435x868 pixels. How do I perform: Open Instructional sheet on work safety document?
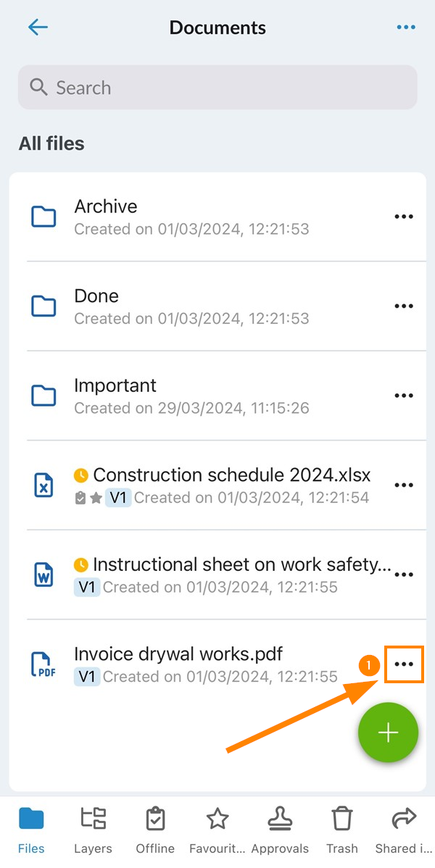click(232, 565)
